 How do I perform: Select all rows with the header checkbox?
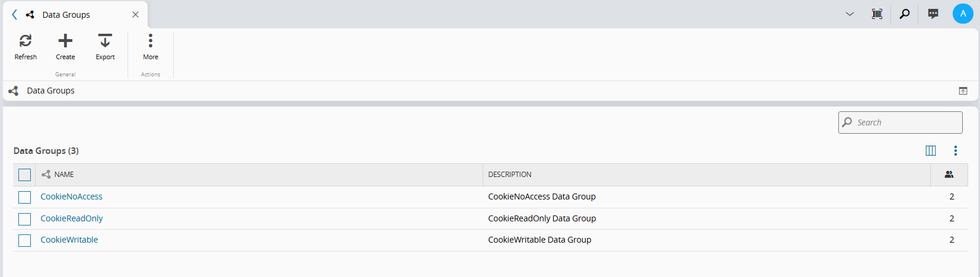24,175
